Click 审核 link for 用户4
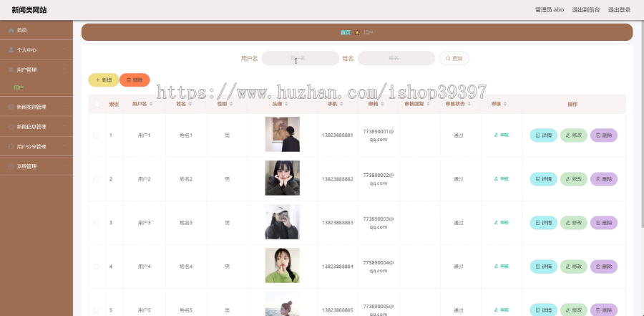Screen dimensions: 644x316 [502, 267]
